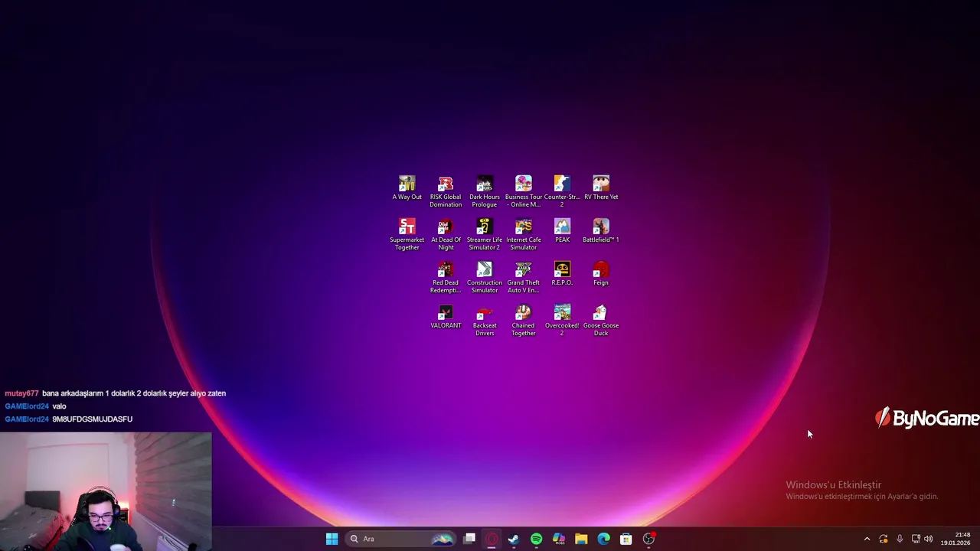Select Grand Theft Auto V shortcut
The image size is (980, 551).
coord(524,277)
